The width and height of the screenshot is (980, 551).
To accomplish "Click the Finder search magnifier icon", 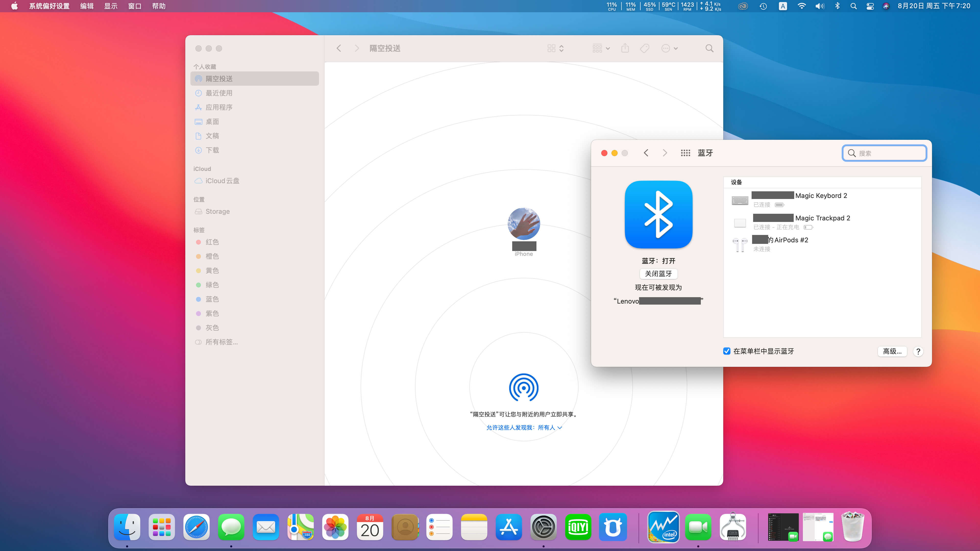I will pos(709,48).
